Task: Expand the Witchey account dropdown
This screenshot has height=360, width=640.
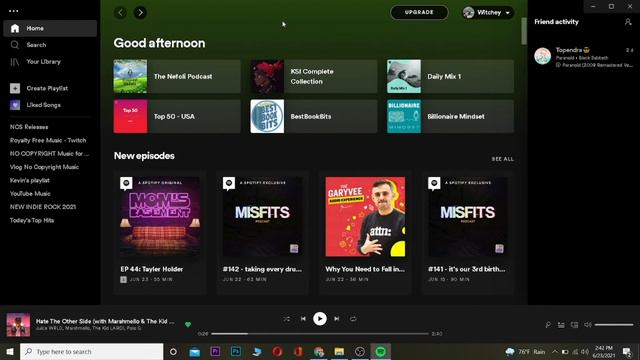Action: coord(488,13)
